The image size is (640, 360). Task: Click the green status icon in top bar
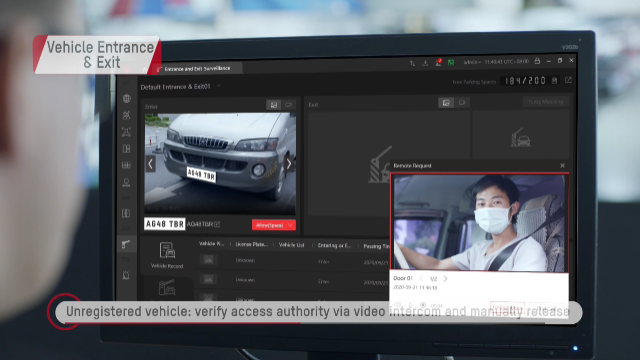[451, 62]
